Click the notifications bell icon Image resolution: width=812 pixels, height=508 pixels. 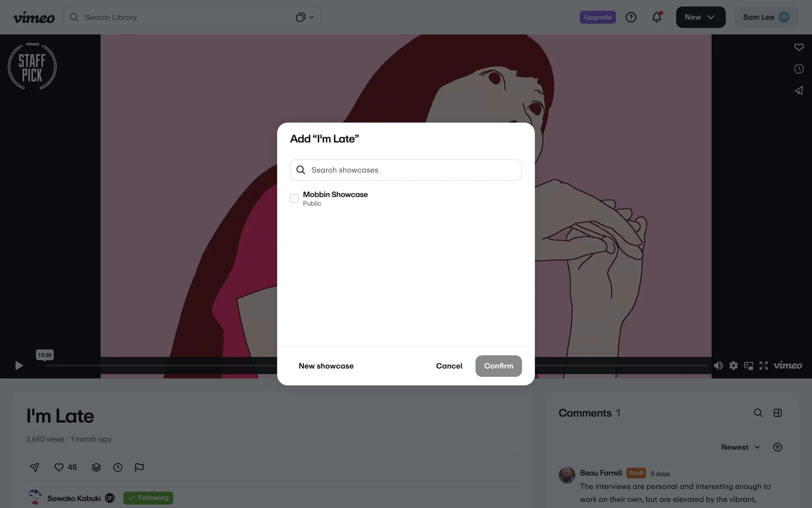(x=656, y=17)
